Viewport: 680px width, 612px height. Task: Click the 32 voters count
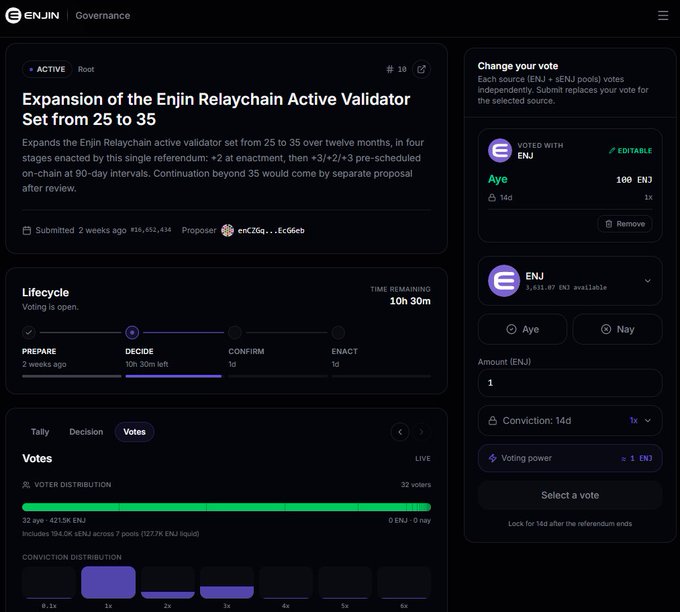(x=415, y=485)
